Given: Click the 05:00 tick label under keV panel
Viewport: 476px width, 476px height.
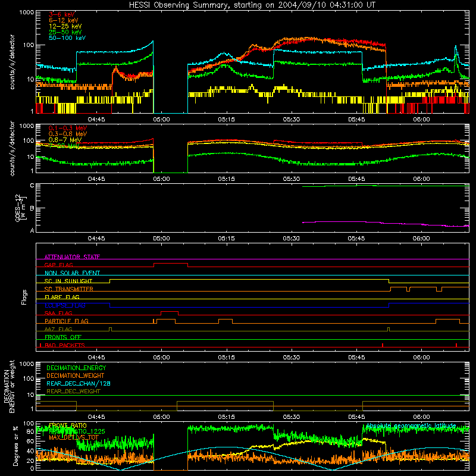Looking at the screenshot, I should pyautogui.click(x=161, y=120).
